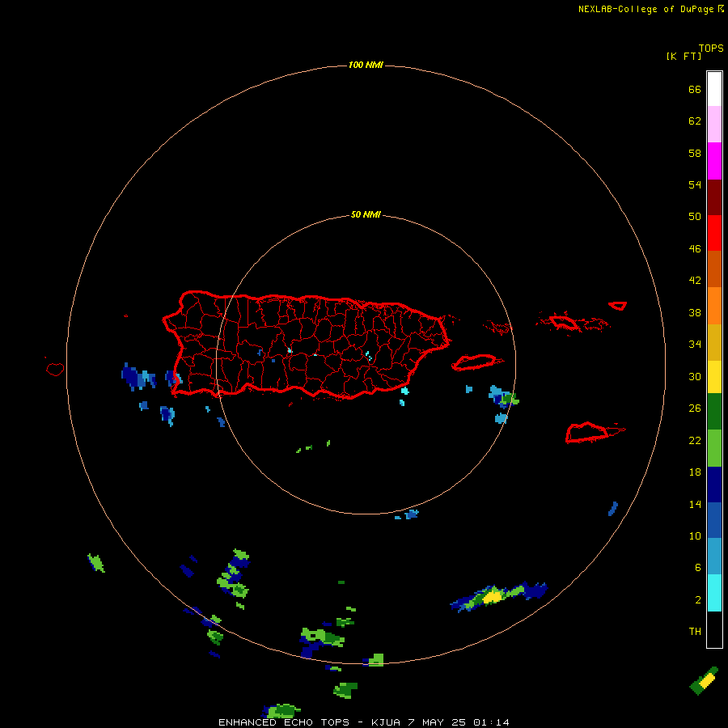Click the St. Croix island outline in the southeast

point(589,433)
